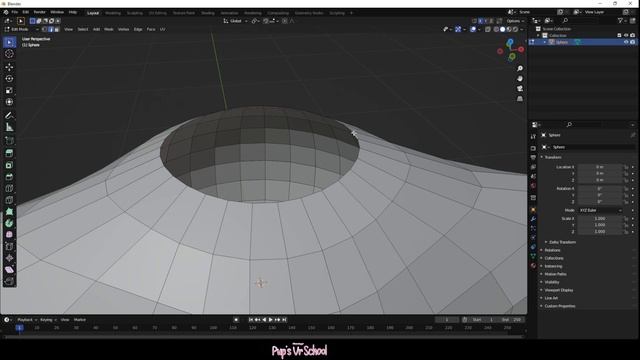Enable face select mode
The image size is (640, 360).
(x=57, y=29)
